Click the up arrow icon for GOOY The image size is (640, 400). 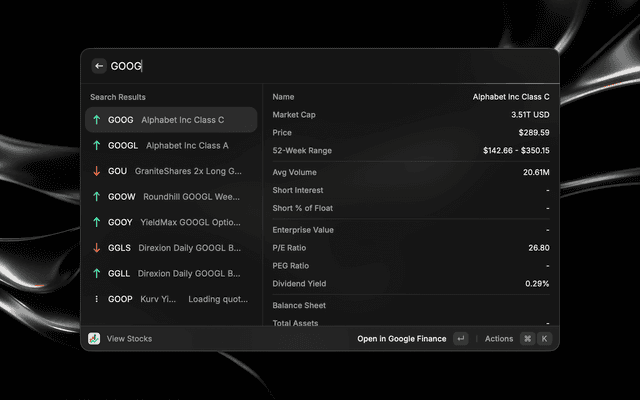(96, 222)
